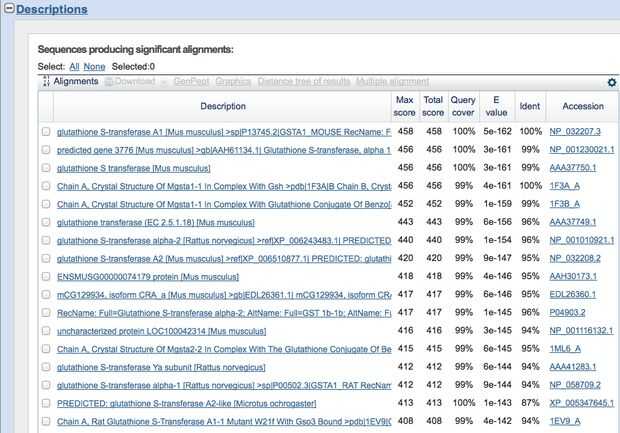Sort by Accession column header
The image size is (620, 433).
583,106
